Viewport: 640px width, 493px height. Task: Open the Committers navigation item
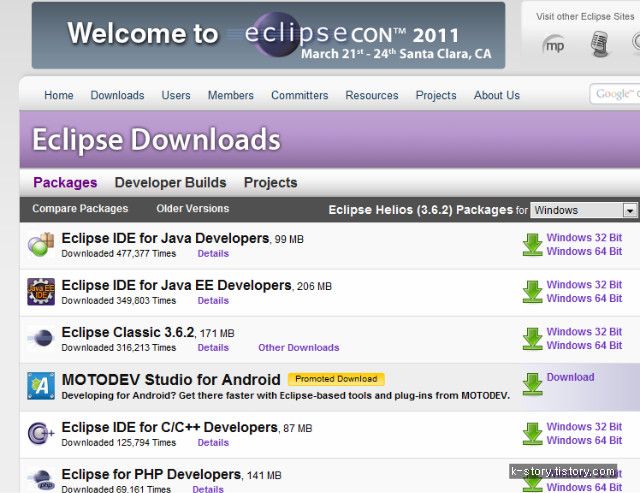coord(300,95)
